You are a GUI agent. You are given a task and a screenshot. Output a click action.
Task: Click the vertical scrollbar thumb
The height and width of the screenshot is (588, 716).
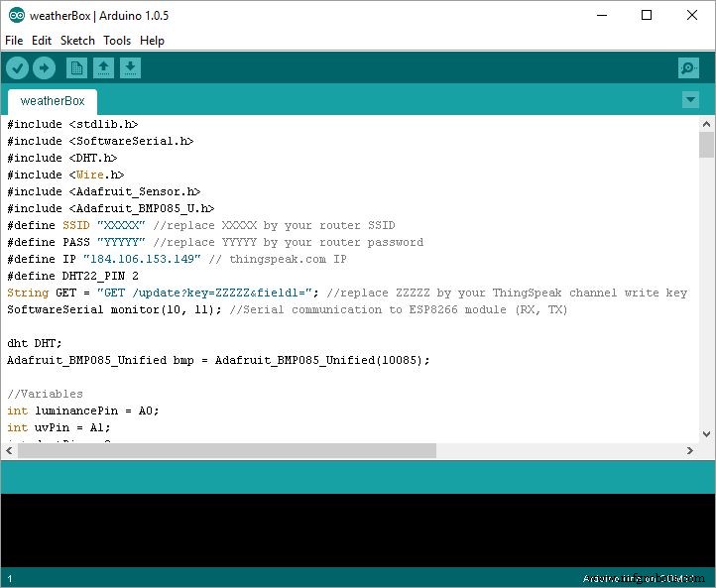(x=706, y=145)
